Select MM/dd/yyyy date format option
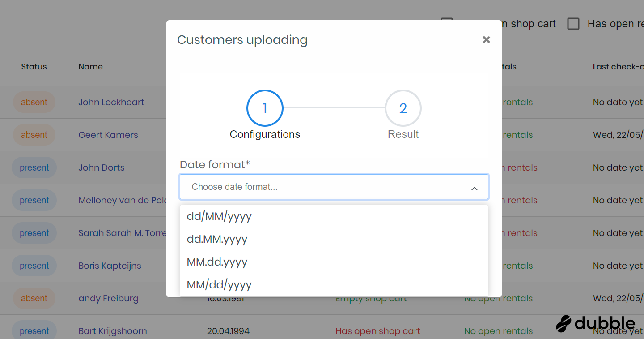 tap(219, 285)
